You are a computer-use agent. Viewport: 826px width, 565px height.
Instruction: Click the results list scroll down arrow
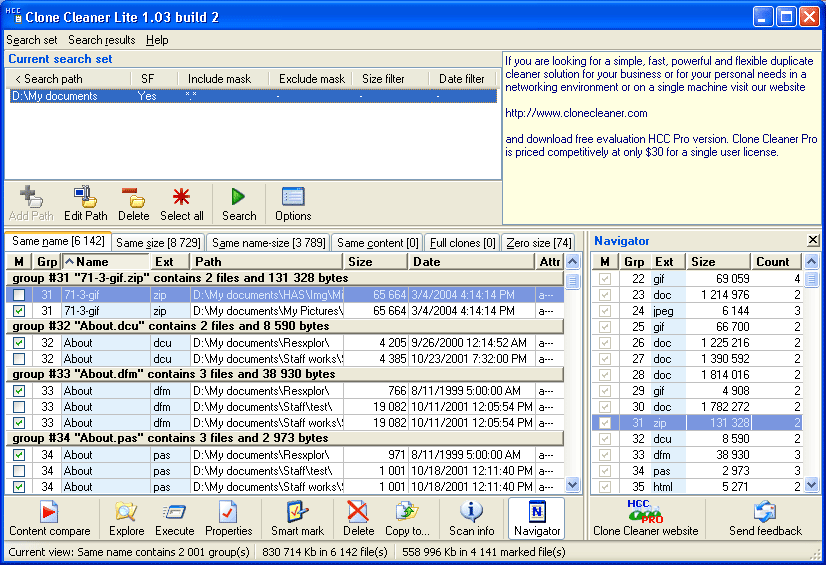[x=573, y=484]
